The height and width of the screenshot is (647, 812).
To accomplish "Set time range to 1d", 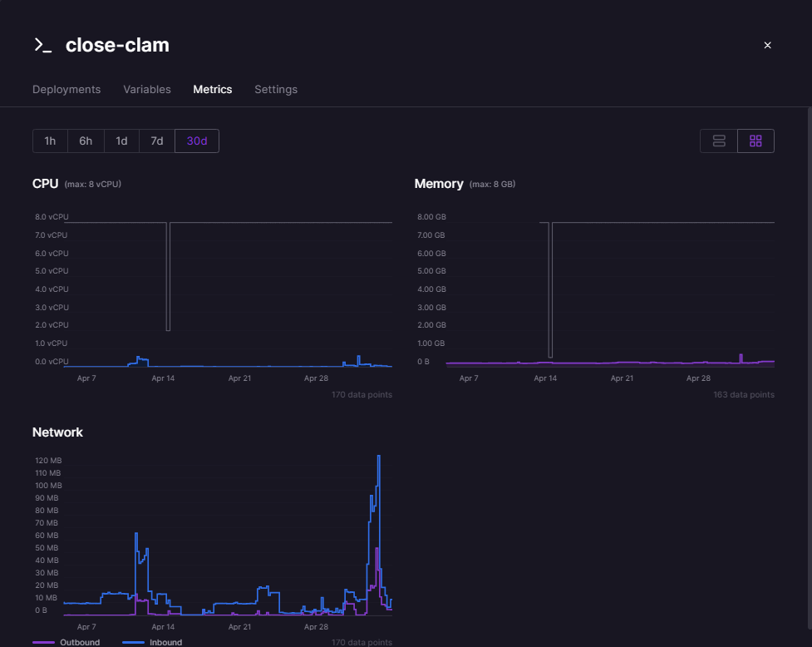I will (x=121, y=141).
